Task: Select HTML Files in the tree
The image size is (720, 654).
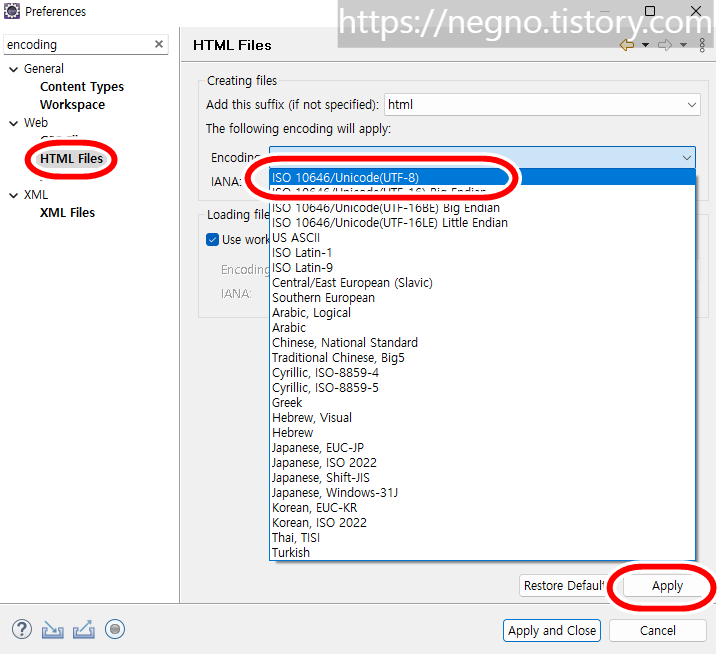Action: coord(71,159)
